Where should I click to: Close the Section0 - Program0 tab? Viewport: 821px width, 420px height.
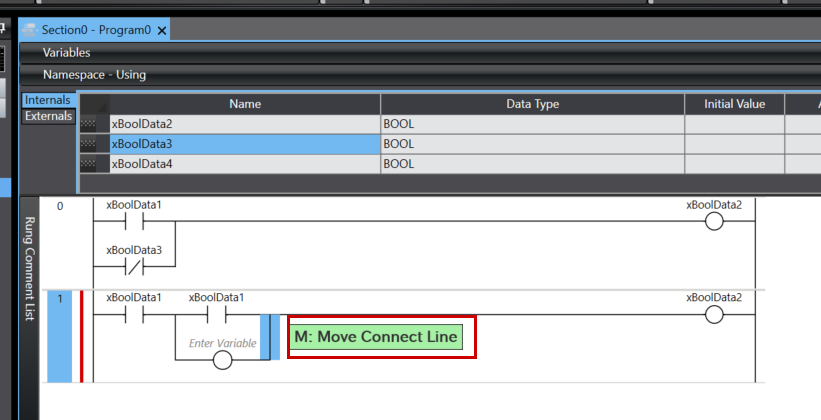[162, 31]
